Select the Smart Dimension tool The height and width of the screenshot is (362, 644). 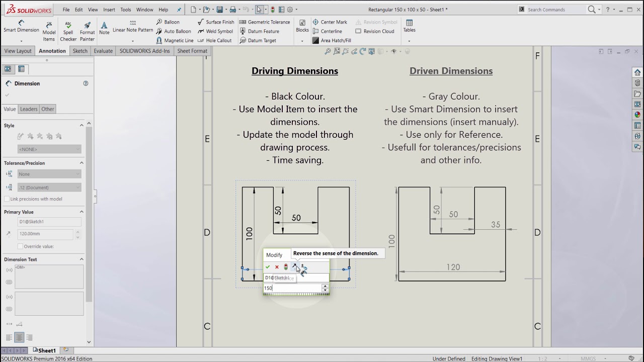(21, 27)
